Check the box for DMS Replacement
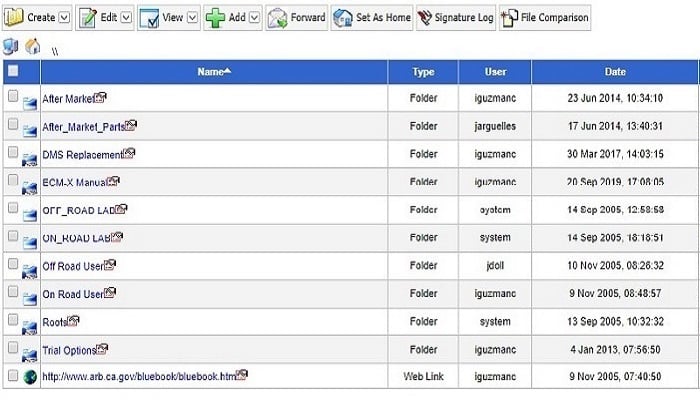This screenshot has width=700, height=400. pyautogui.click(x=13, y=153)
